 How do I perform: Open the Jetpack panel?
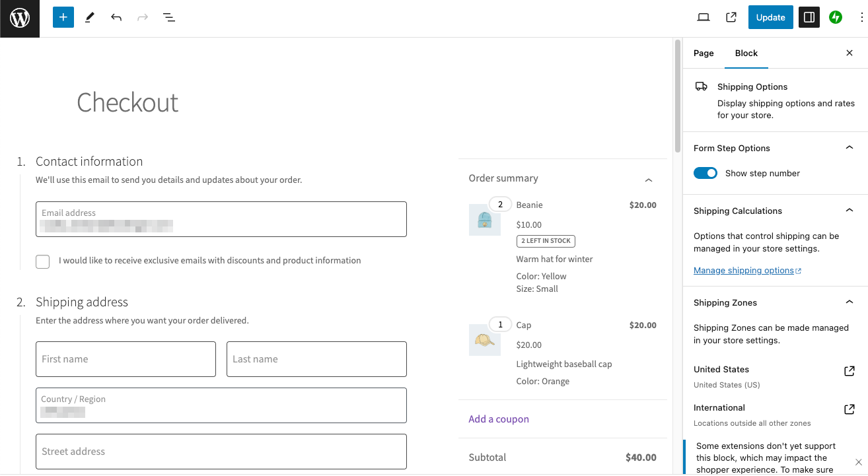(835, 17)
